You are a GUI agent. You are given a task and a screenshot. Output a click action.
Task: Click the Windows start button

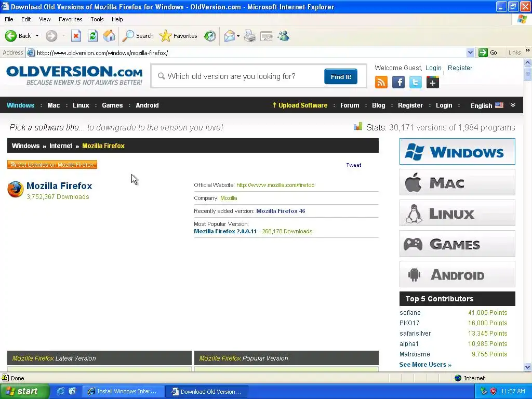[24, 391]
